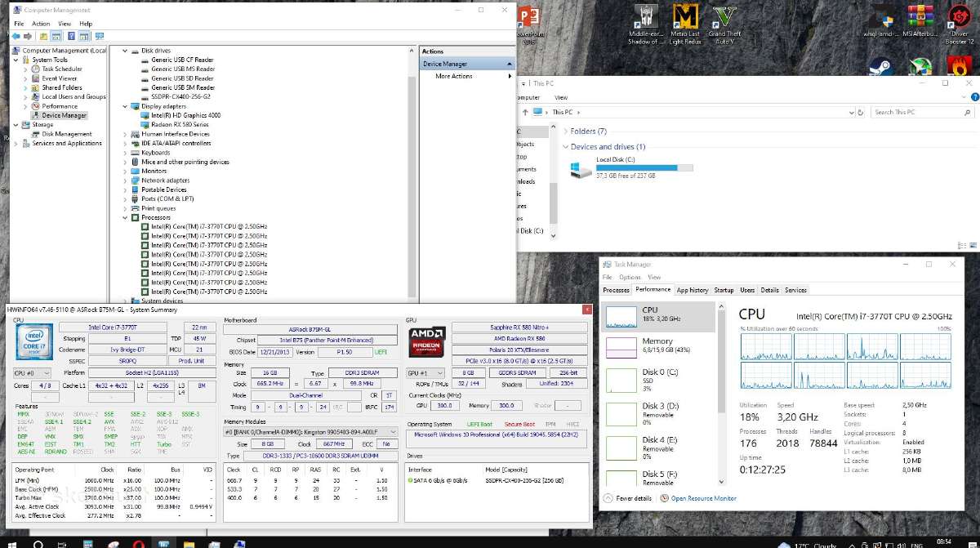This screenshot has width=980, height=548.
Task: Select Local Disk (C:) drive in This PC
Action: coord(633,167)
